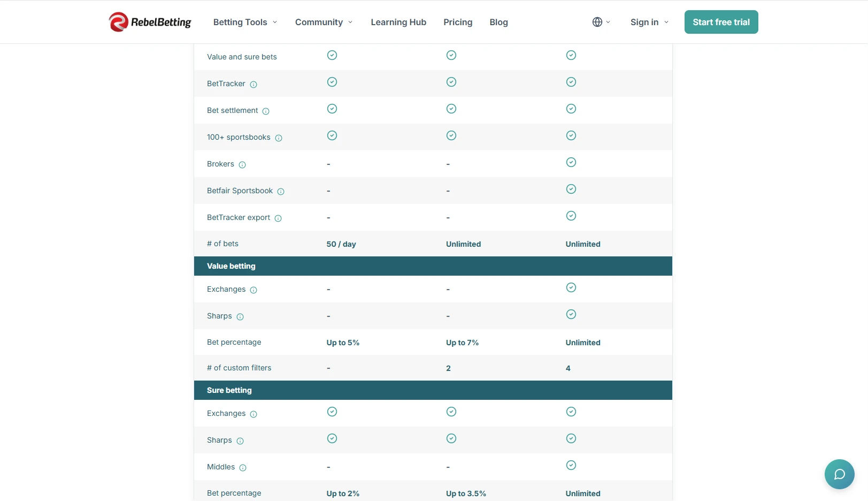Click custom filters value '2'

coord(448,368)
